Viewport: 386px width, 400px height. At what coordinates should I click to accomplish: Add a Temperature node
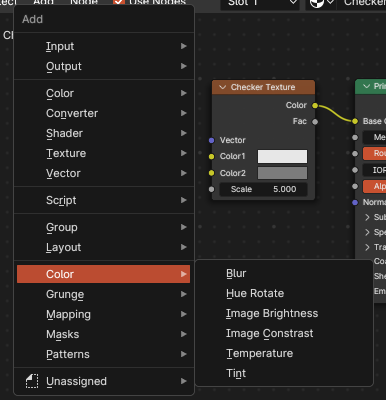coord(284,353)
